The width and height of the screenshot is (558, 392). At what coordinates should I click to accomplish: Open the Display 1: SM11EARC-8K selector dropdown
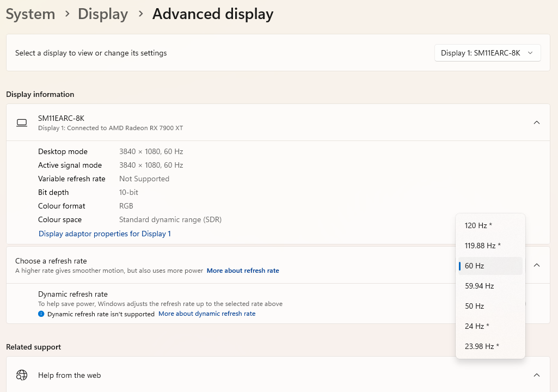[488, 53]
